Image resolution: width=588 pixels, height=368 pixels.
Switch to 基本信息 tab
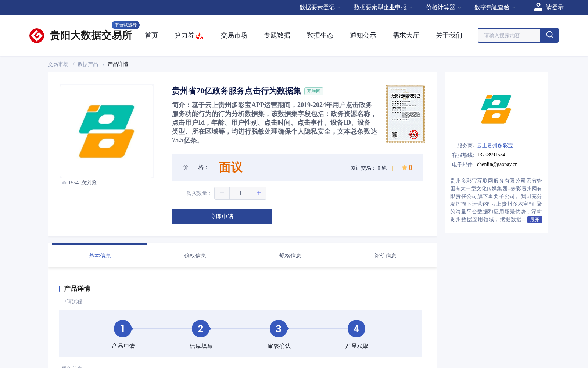click(x=100, y=256)
